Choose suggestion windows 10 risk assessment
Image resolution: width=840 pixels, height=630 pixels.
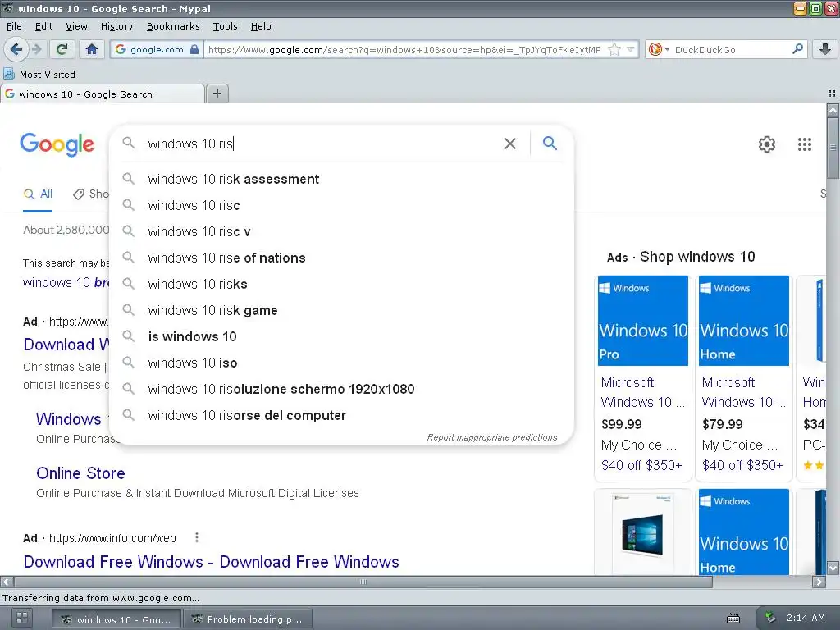click(x=340, y=179)
